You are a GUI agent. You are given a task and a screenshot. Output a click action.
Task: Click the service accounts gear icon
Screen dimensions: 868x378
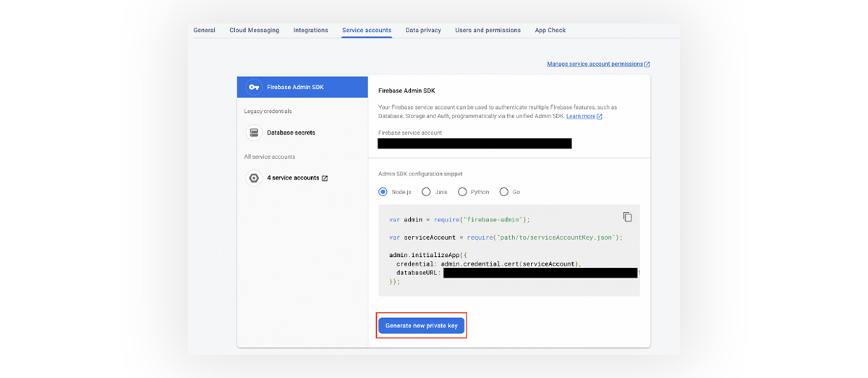point(254,178)
